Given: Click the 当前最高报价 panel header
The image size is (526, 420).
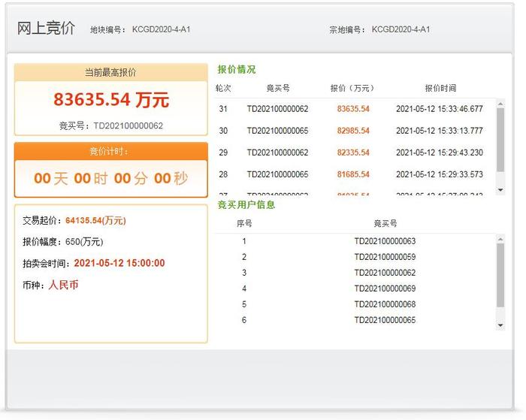Looking at the screenshot, I should click(x=111, y=72).
